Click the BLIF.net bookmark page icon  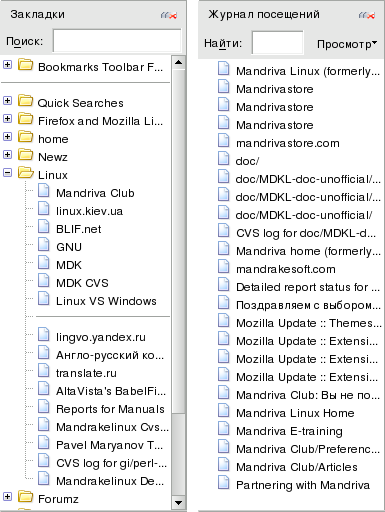pos(44,227)
